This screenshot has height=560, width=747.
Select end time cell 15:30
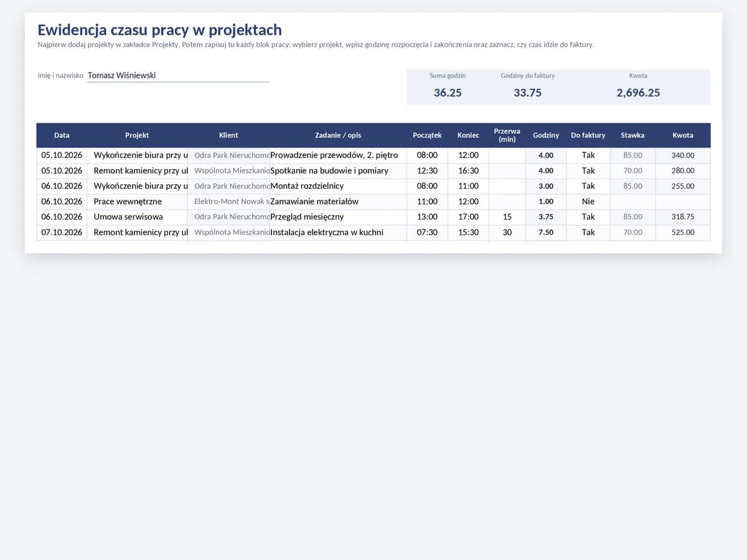468,233
